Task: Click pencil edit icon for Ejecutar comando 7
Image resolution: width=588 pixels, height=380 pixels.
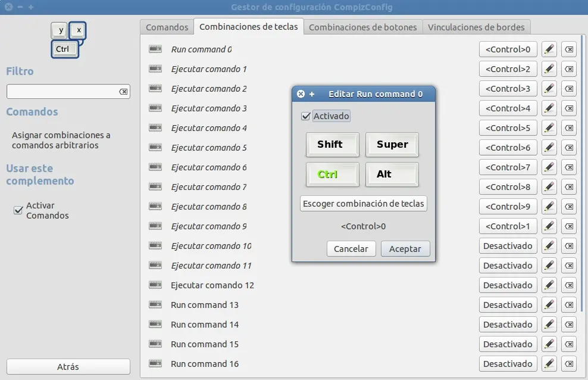Action: (549, 187)
